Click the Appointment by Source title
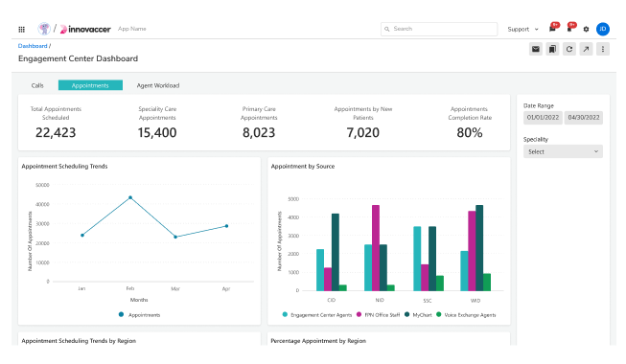 (303, 166)
